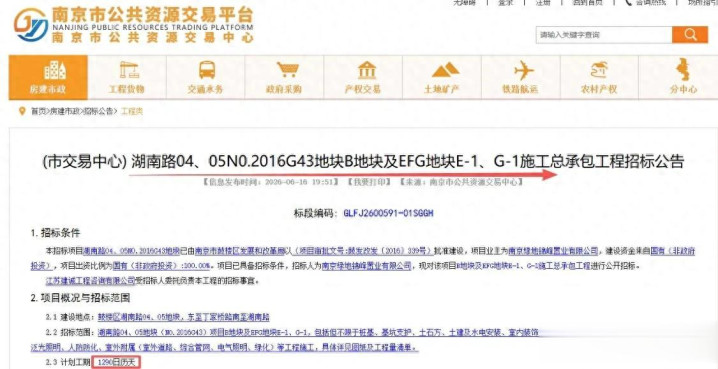Go to 首页 in the breadcrumb
Viewport: 718px width, 369px height.
click(38, 111)
